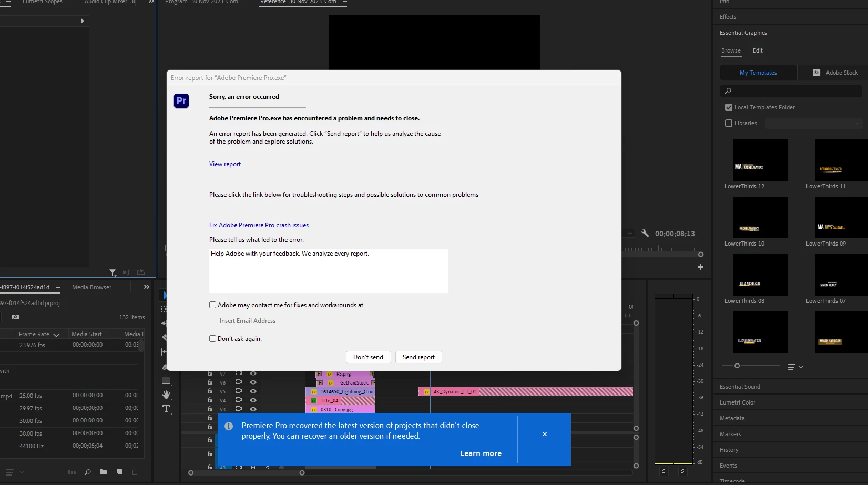
Task: Expand the disclosure triangle in Lumetri panel
Action: tap(83, 21)
